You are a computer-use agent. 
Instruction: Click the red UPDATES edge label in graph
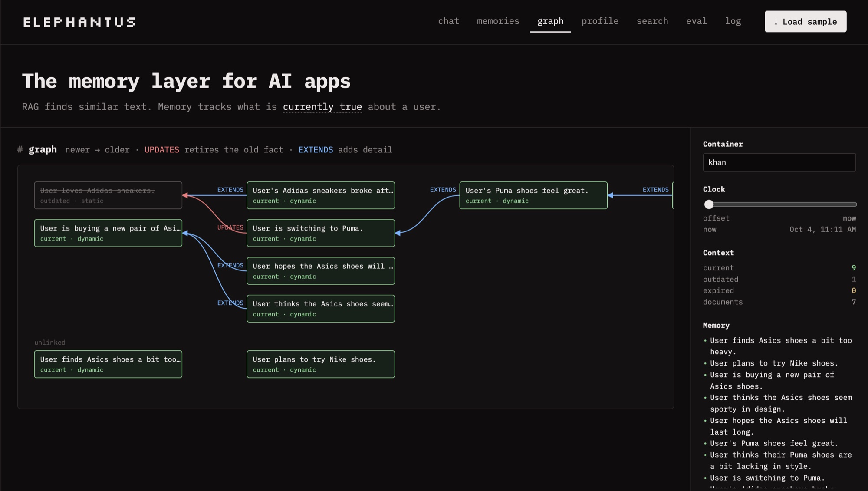(230, 227)
